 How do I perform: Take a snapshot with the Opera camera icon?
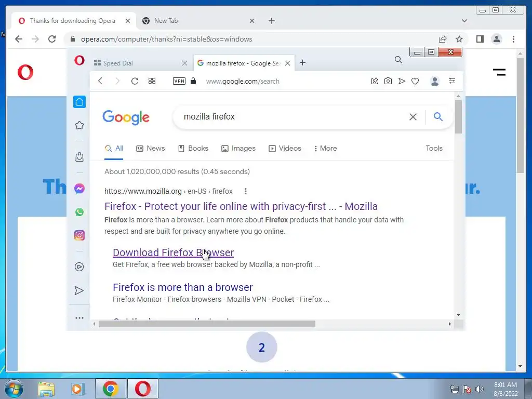(x=388, y=81)
